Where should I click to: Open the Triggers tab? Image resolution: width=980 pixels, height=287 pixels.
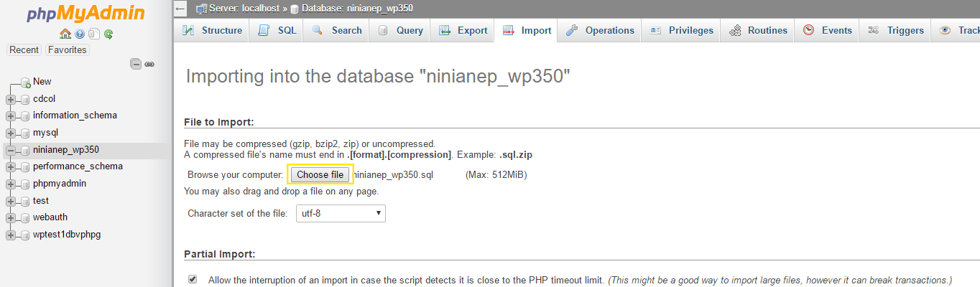895,30
